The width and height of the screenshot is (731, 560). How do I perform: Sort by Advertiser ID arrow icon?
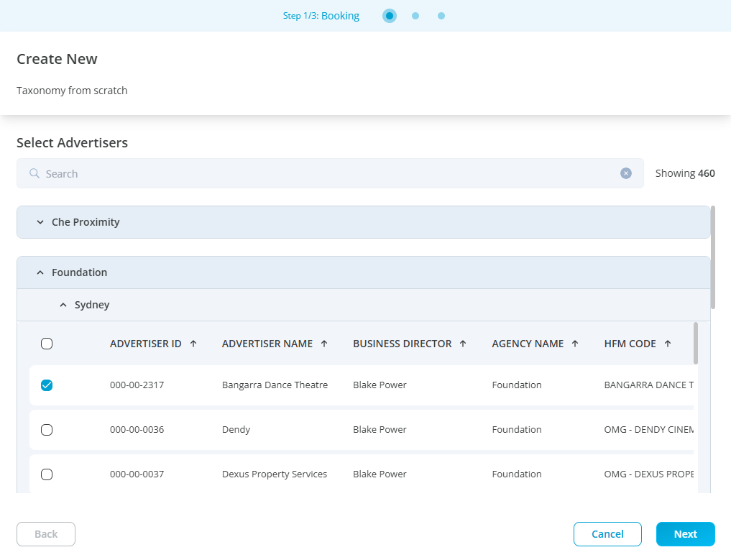pyautogui.click(x=193, y=344)
